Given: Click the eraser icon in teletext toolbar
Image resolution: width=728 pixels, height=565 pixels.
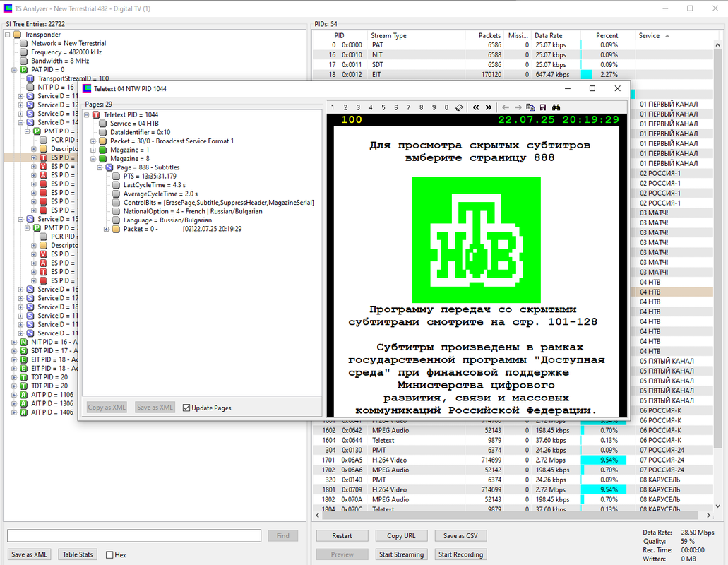Looking at the screenshot, I should [459, 107].
